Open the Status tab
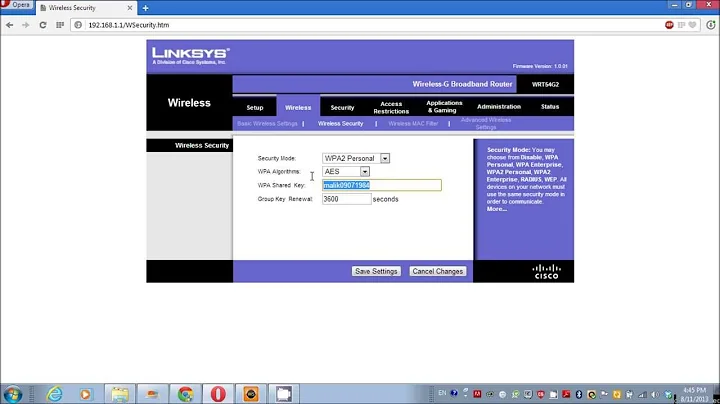Image resolution: width=720 pixels, height=404 pixels. coord(550,107)
